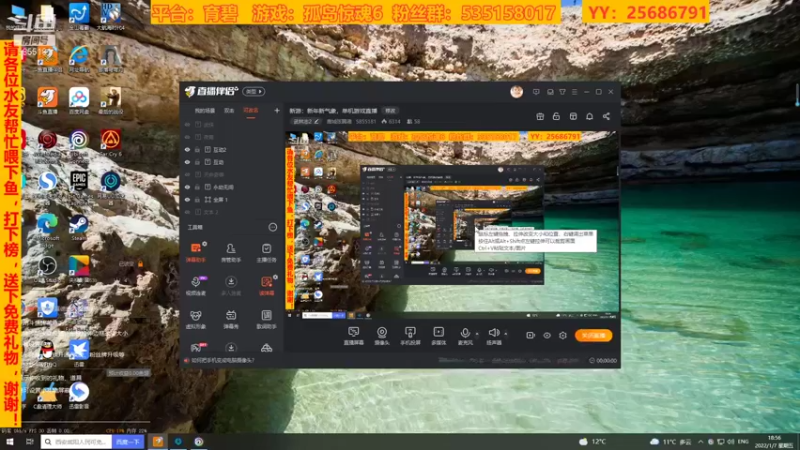
Task: Click the record video icon beside 关闭直播
Action: point(530,335)
